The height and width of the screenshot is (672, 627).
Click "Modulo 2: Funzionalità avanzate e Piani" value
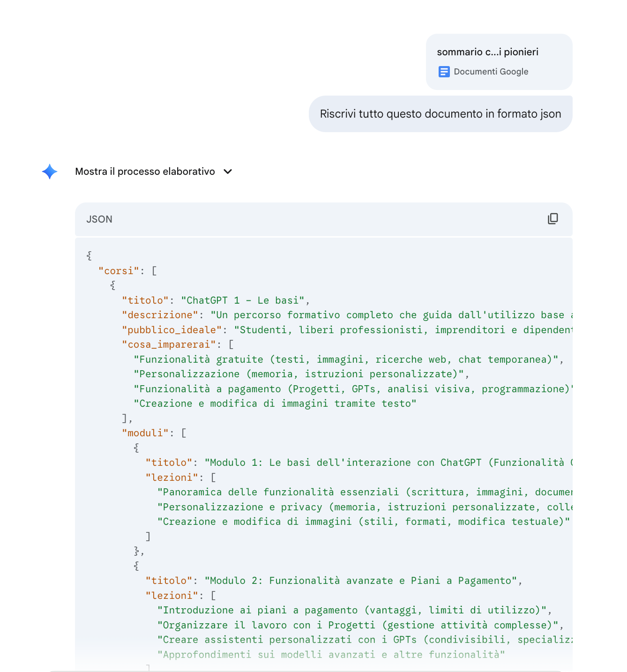pos(361,581)
